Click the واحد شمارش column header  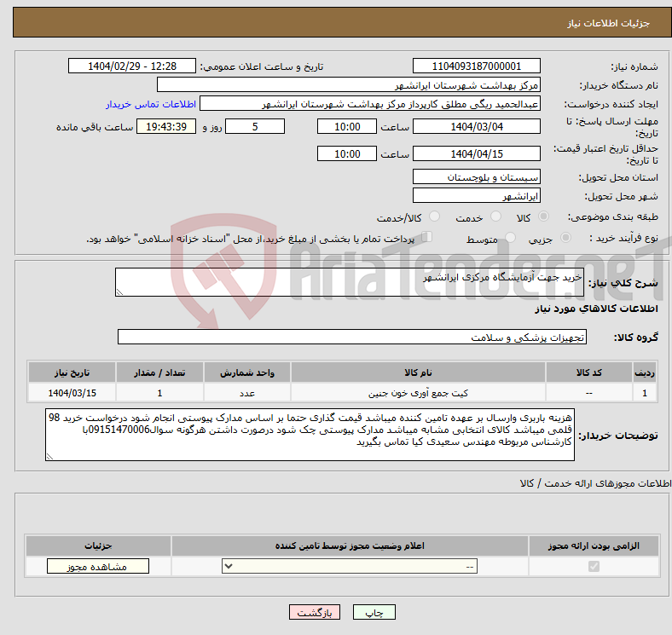[247, 372]
